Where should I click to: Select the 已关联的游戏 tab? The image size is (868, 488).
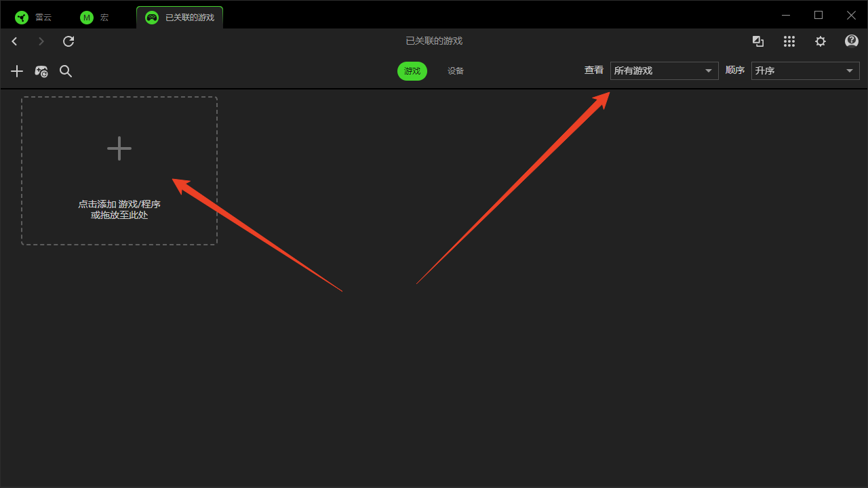[180, 18]
